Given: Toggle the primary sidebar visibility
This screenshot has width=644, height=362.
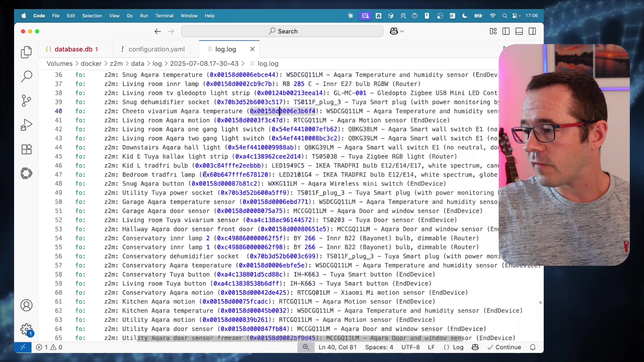Looking at the screenshot, I should tap(505, 31).
